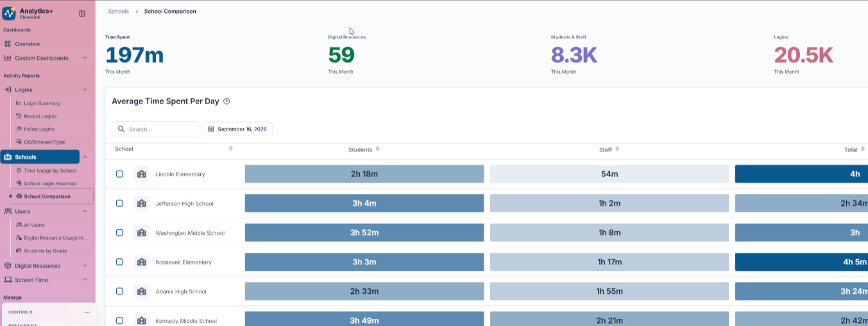Open Time Usage by School
The image size is (868, 326).
50,171
